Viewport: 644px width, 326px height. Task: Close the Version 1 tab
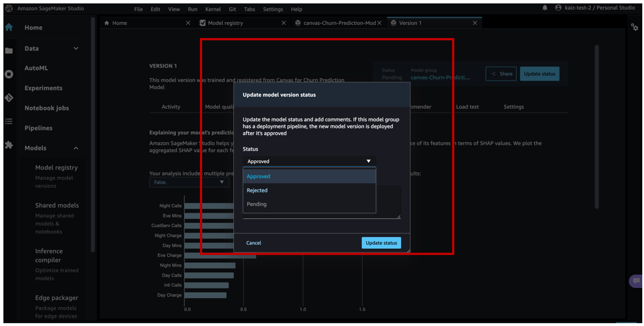(x=475, y=23)
